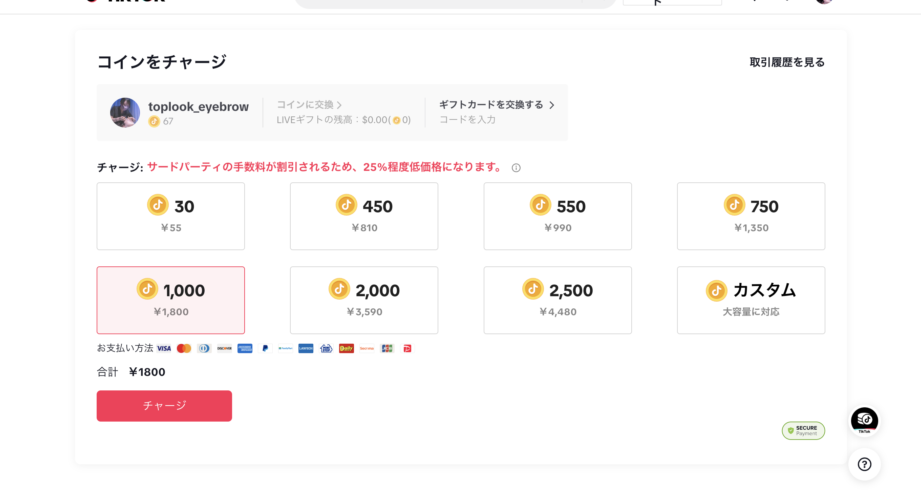Screen dimensions: 921x501
Task: Select the 450 coins for ¥810 option
Action: coord(364,216)
